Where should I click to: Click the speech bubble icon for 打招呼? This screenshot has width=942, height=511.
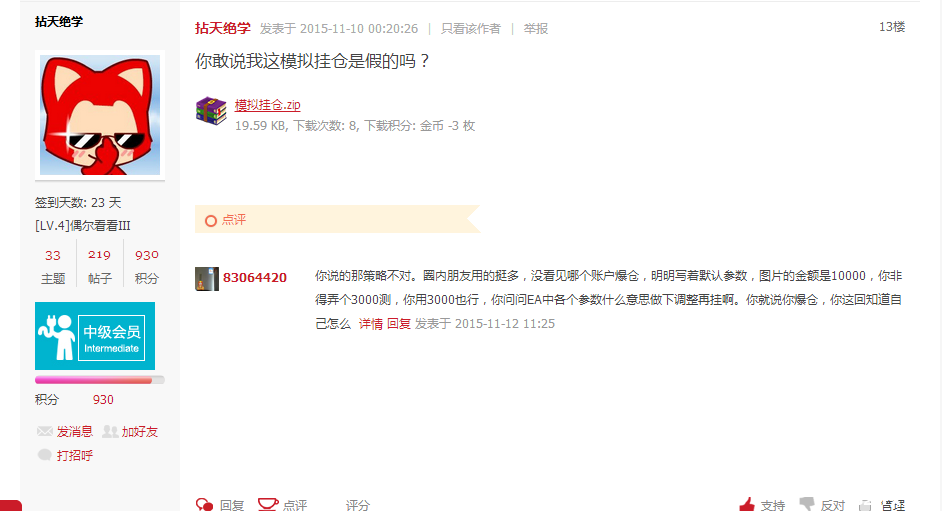44,455
